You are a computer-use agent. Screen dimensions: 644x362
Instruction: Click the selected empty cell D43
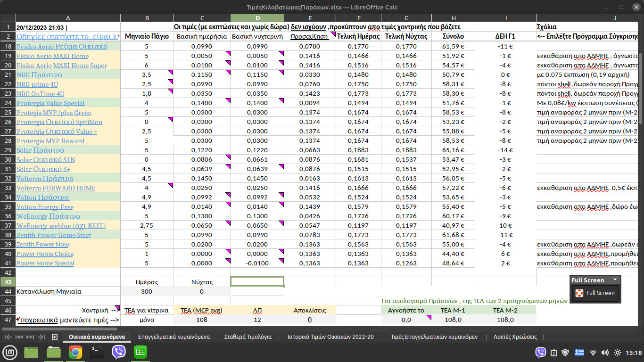(x=257, y=282)
